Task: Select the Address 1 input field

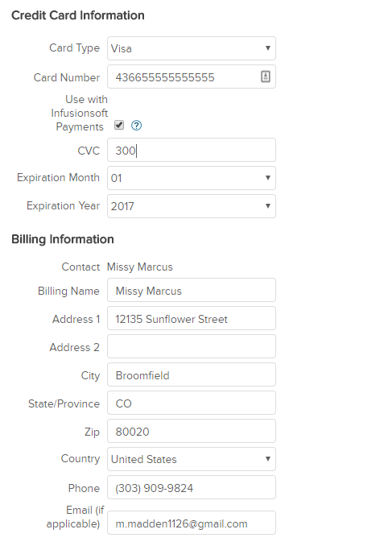Action: [x=192, y=318]
